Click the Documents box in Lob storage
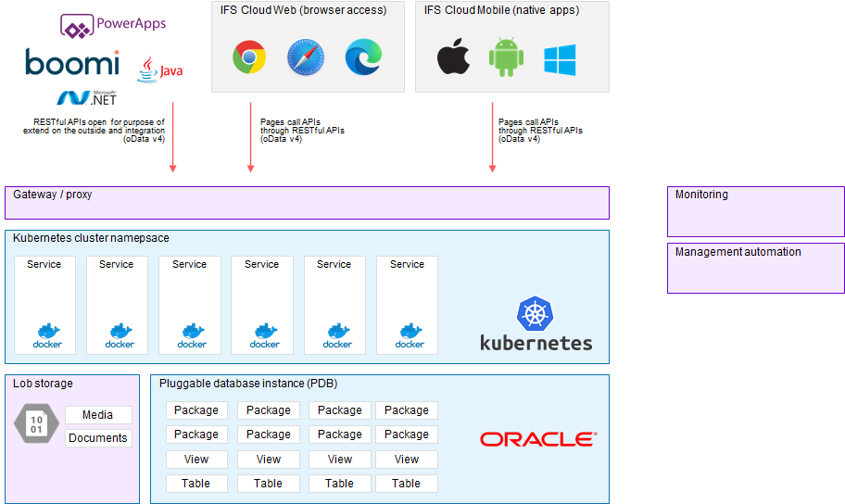845x504 pixels. [98, 438]
